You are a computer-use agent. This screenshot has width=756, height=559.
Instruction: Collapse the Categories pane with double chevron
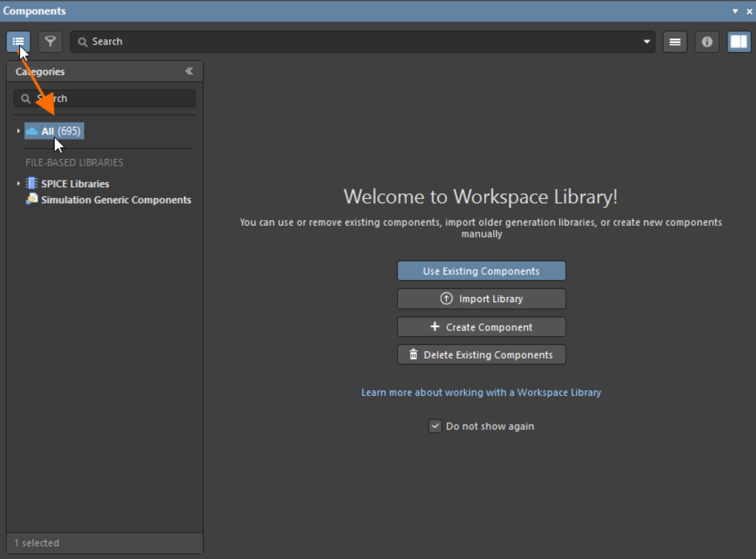tap(189, 71)
